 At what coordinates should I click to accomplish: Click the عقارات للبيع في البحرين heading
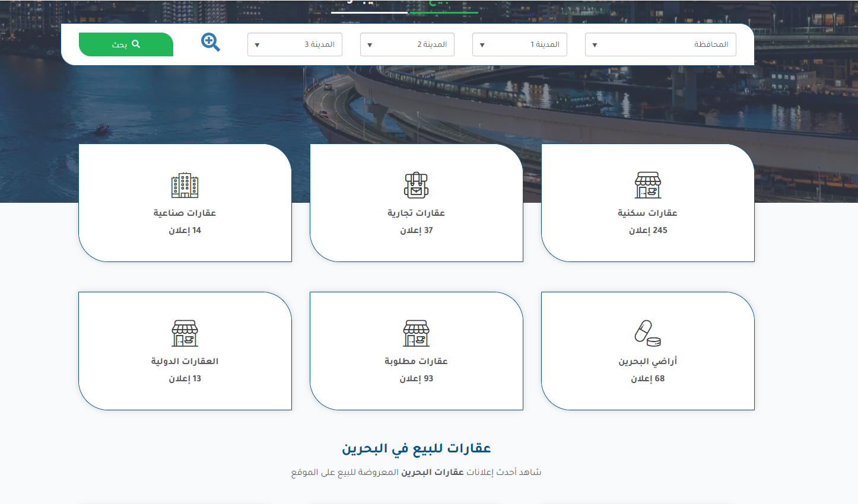click(416, 448)
